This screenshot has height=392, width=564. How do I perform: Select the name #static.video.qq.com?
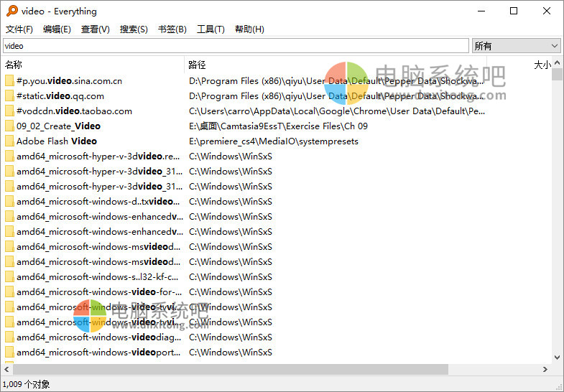[60, 96]
